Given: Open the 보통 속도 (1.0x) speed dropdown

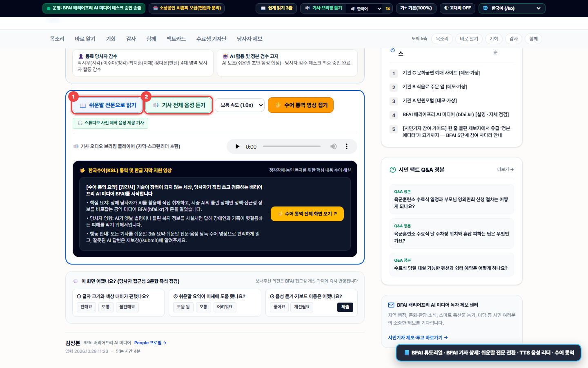Looking at the screenshot, I should (x=240, y=105).
